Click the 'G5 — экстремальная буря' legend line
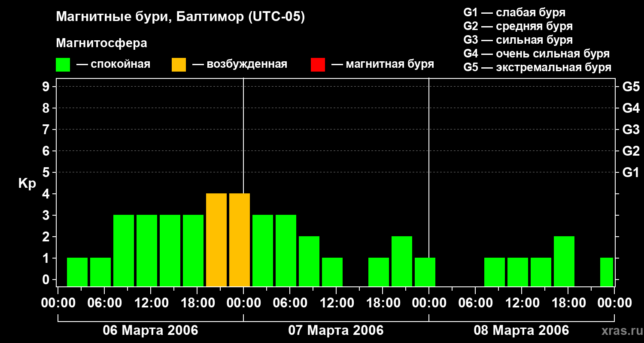This screenshot has width=644, height=343. coord(537,67)
